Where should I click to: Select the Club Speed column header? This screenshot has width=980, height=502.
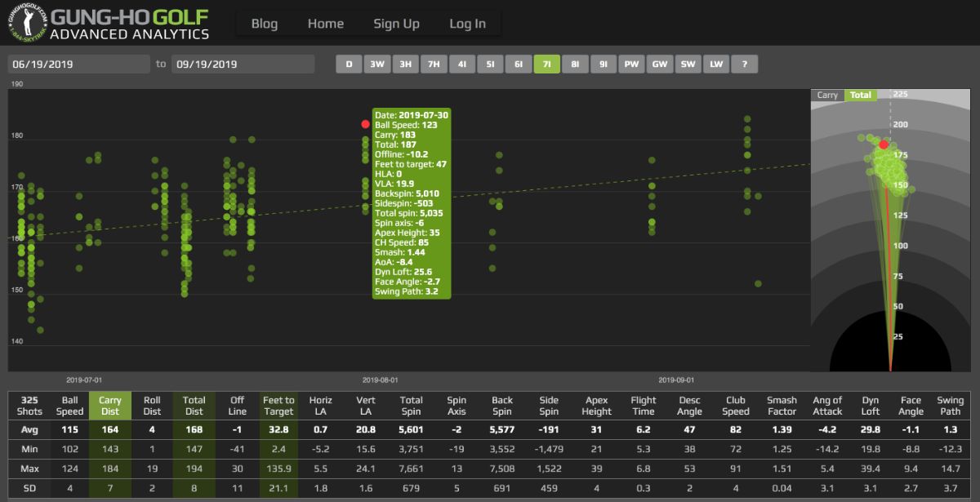(736, 406)
